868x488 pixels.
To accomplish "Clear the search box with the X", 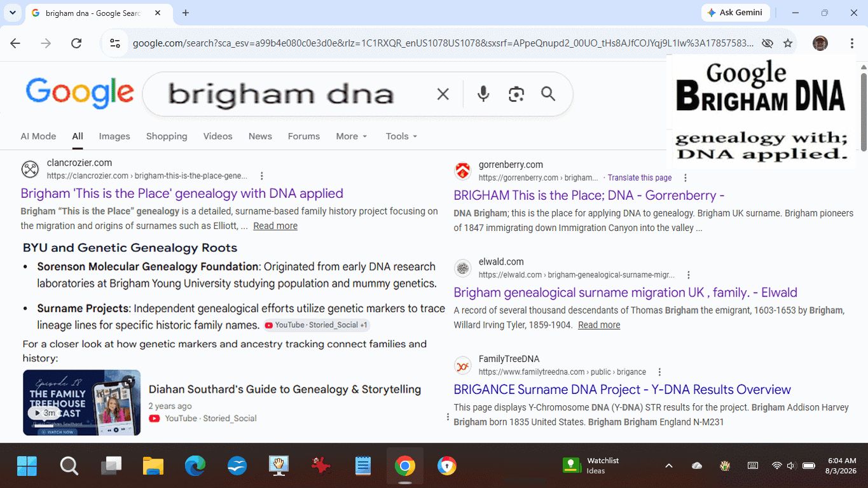I will [x=443, y=94].
